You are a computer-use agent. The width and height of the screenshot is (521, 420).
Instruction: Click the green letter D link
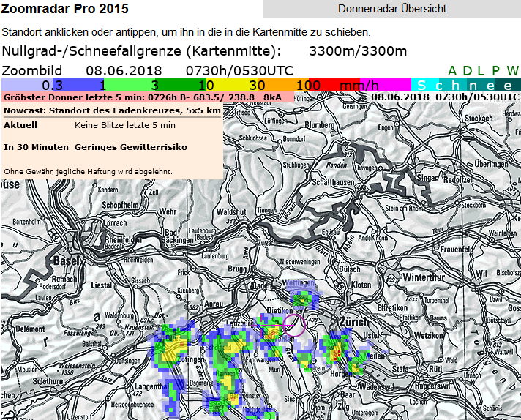467,71
